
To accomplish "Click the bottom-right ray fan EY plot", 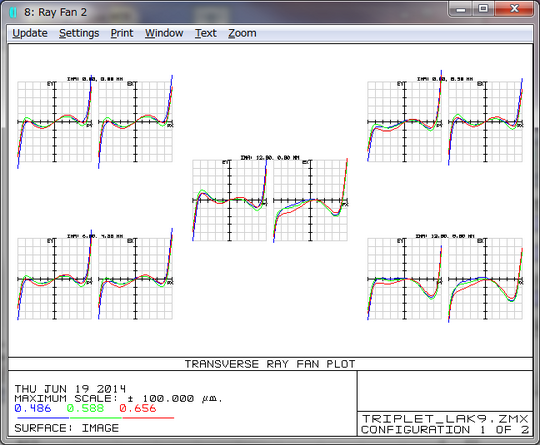I will pos(404,279).
